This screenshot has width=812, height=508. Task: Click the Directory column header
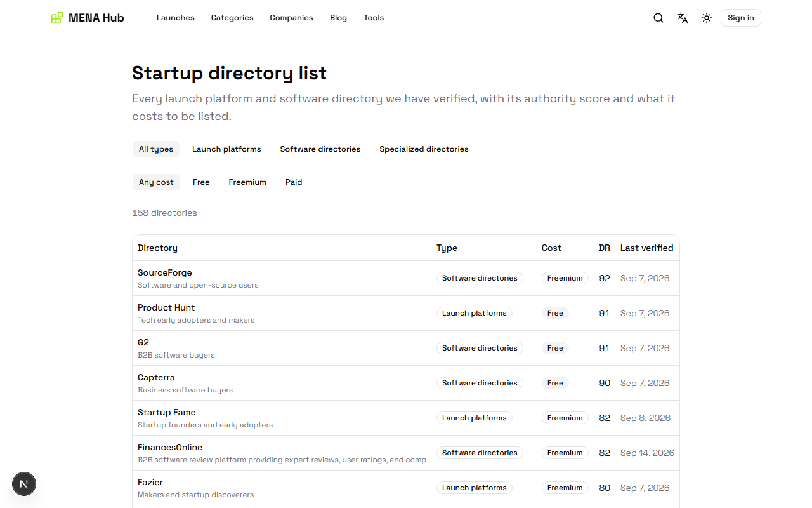click(x=157, y=248)
